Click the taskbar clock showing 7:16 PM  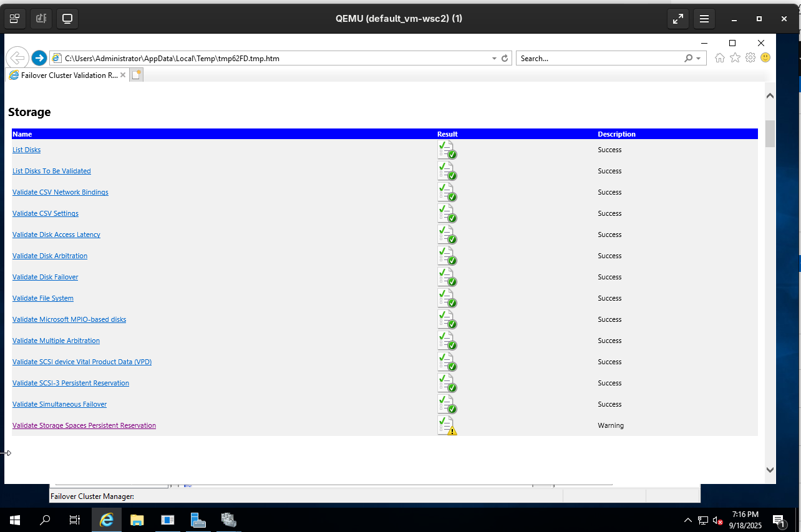[745, 520]
